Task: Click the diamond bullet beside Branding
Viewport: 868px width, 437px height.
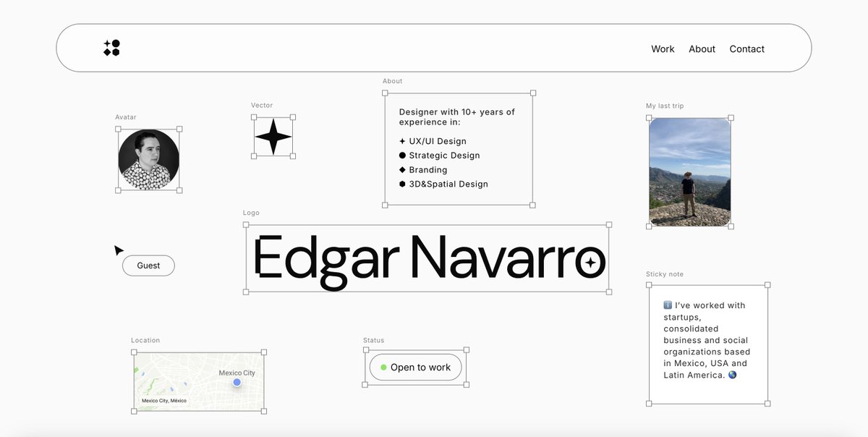Action: coord(402,170)
